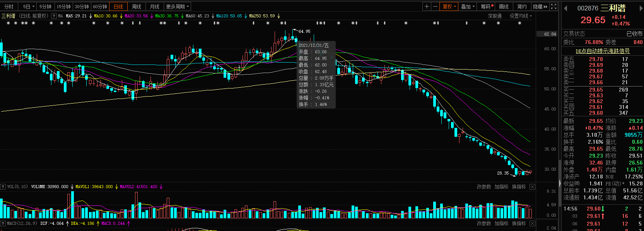Expand the 5日 period dropdown
The image size is (644, 231).
click(x=29, y=7)
